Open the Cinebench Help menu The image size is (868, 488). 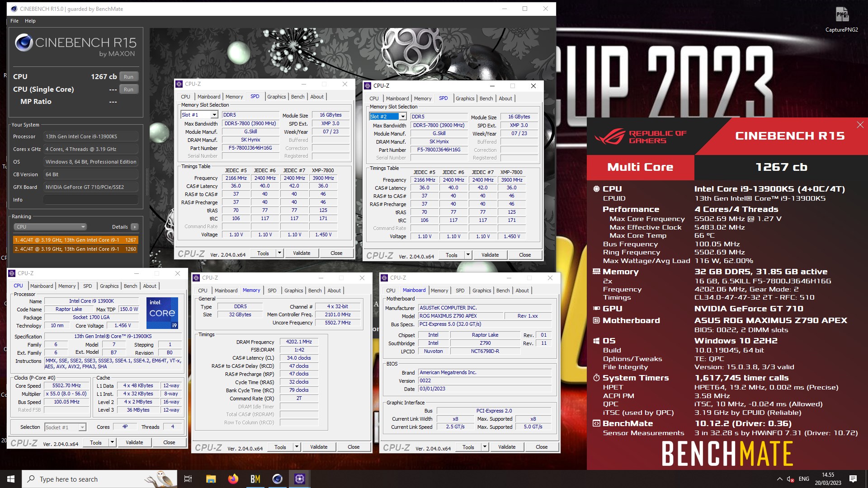pyautogui.click(x=30, y=21)
